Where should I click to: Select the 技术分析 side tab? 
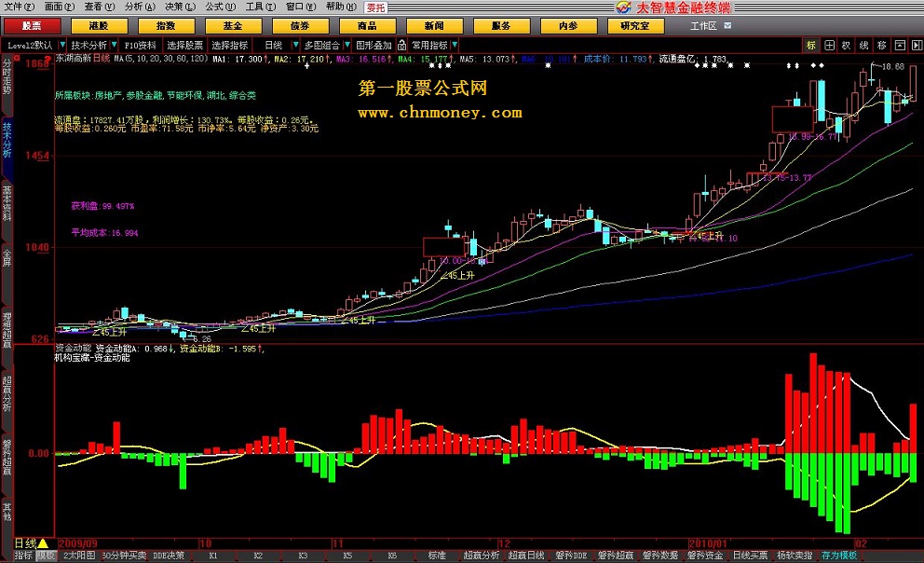click(x=7, y=141)
